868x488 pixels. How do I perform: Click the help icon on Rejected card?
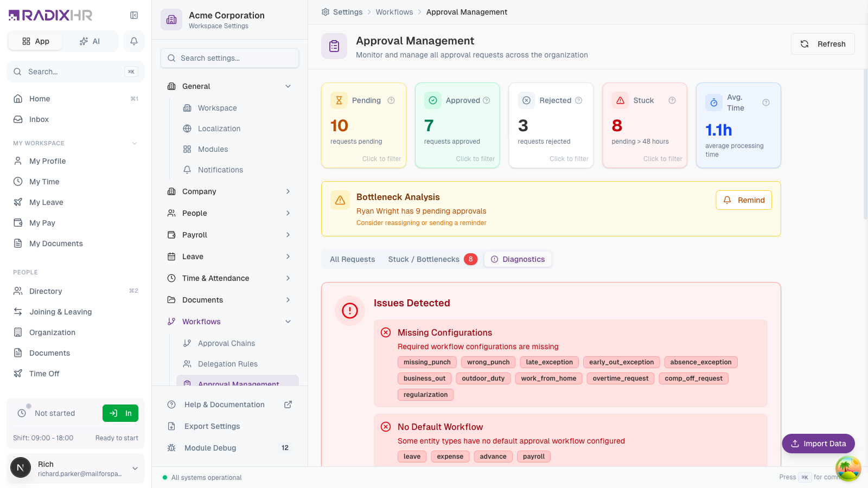pos(579,100)
